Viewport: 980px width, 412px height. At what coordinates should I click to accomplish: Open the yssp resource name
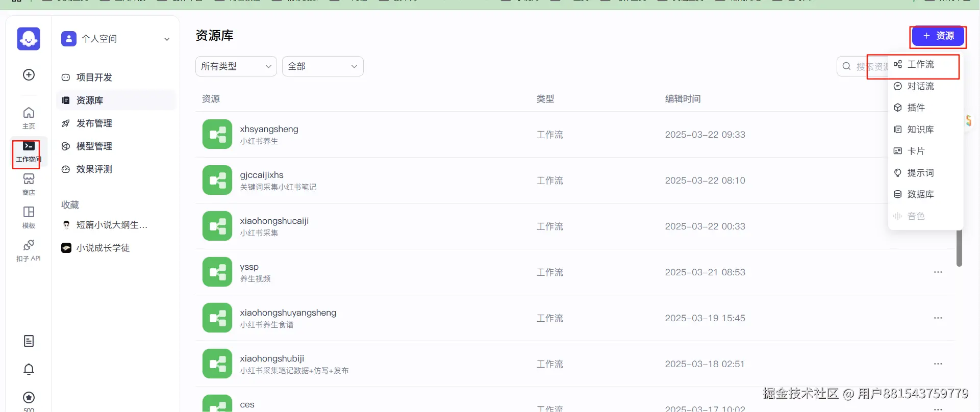pos(249,267)
